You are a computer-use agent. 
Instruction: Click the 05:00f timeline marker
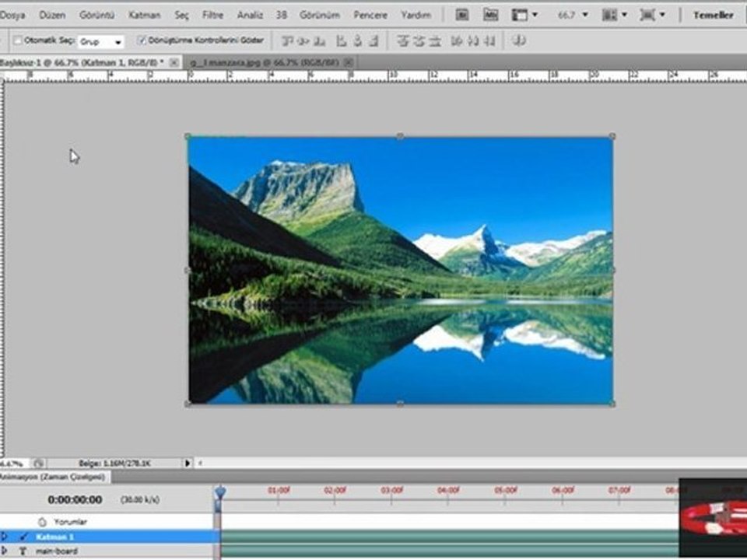click(506, 490)
